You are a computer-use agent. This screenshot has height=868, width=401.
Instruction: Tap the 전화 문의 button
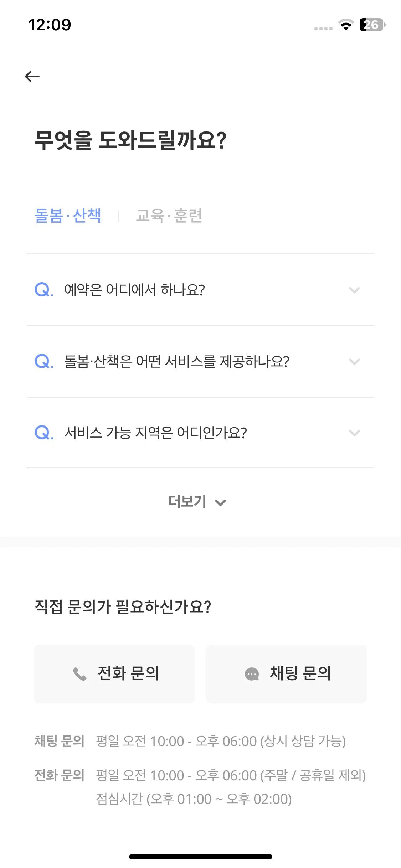point(114,674)
